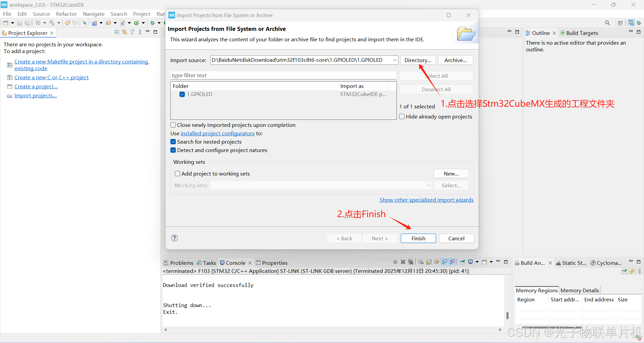Open installed project configurators link

point(218,133)
